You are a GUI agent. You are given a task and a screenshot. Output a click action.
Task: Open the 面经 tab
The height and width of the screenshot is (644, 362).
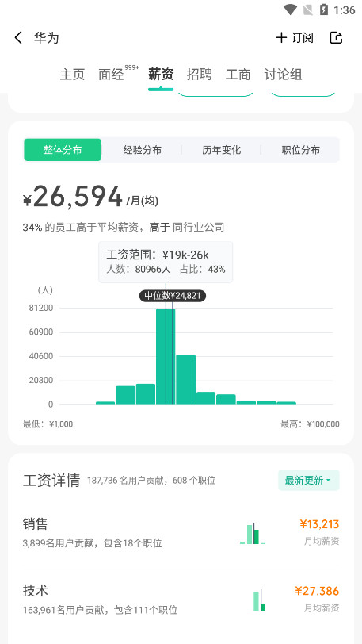(x=111, y=75)
